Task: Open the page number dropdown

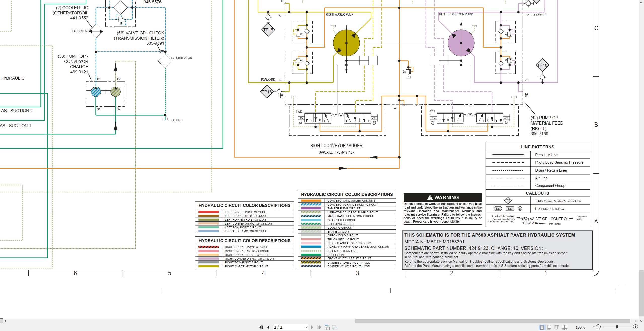Action: point(306,327)
